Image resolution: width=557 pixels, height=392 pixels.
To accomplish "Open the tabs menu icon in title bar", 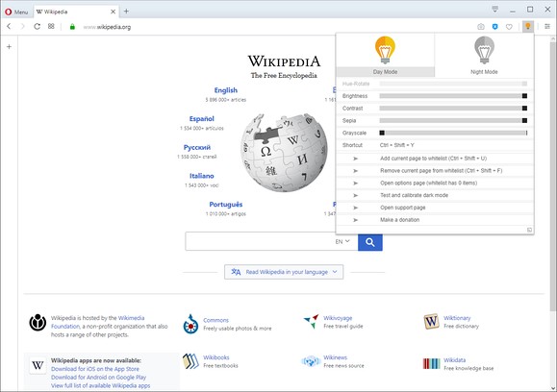I will point(494,10).
